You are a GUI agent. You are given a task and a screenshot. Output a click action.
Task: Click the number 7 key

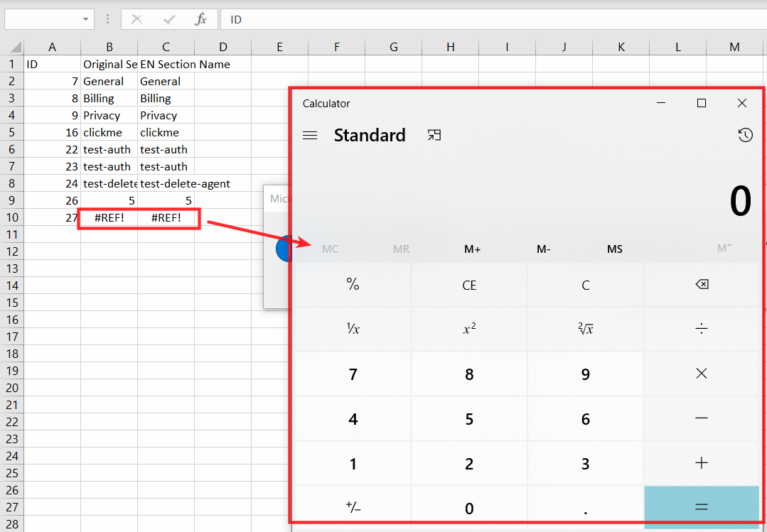[x=353, y=374]
